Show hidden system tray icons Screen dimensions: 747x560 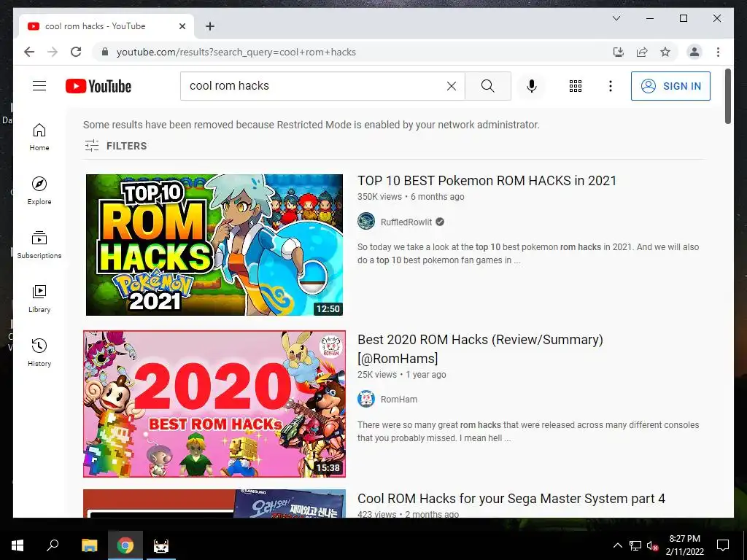[617, 545]
